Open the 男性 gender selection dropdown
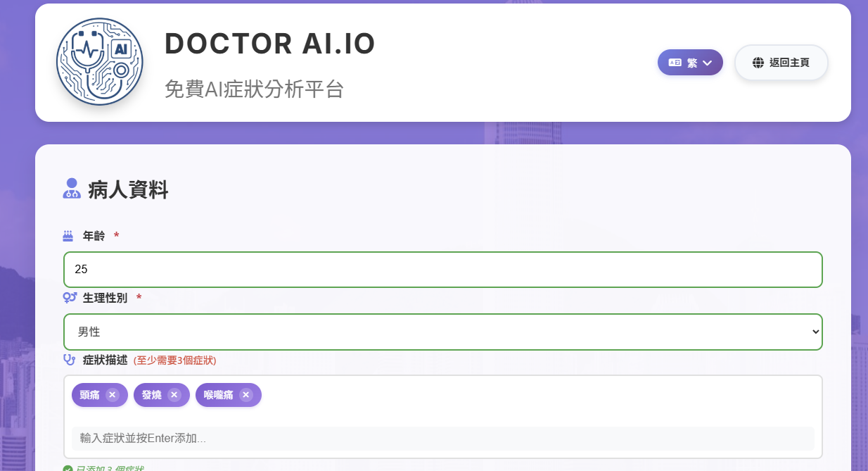This screenshot has height=471, width=868. [x=442, y=332]
